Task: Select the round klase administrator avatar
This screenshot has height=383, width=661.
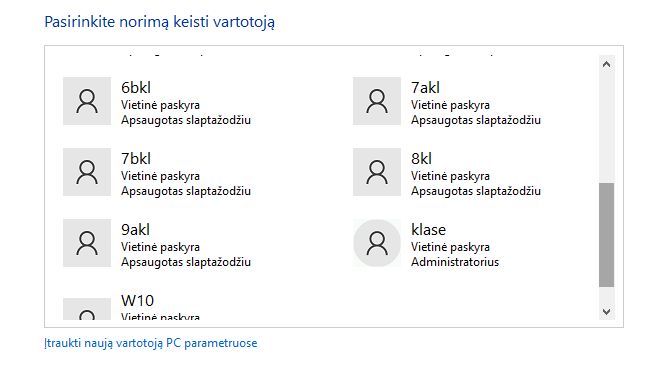Action: point(377,243)
